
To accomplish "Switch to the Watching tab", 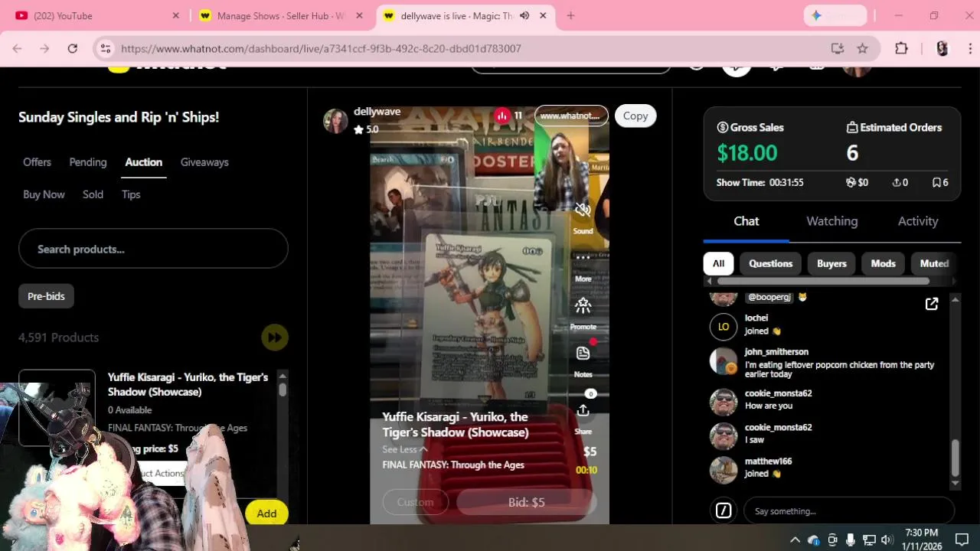I will pyautogui.click(x=832, y=221).
